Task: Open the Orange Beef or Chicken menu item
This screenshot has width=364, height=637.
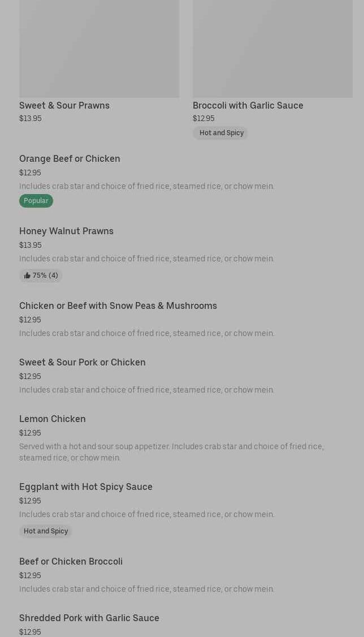Action: coord(70,158)
